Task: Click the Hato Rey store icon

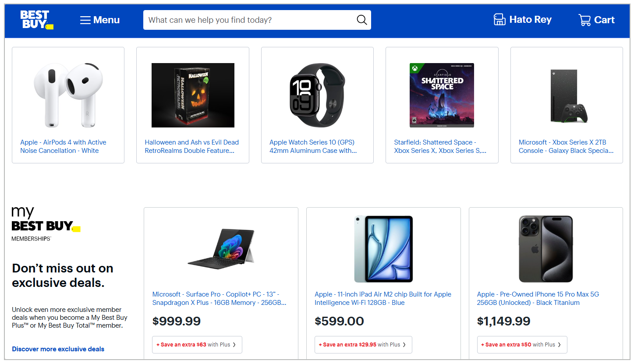Action: click(x=499, y=19)
